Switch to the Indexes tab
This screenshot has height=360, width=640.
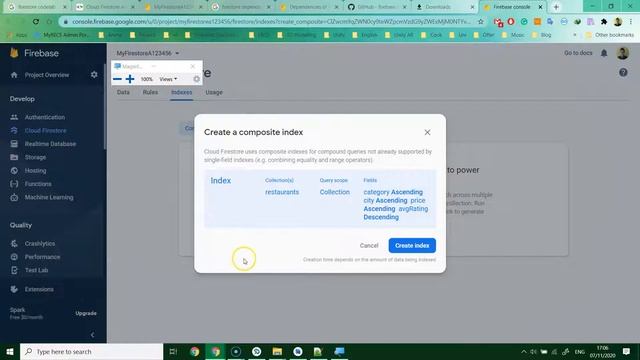182,92
